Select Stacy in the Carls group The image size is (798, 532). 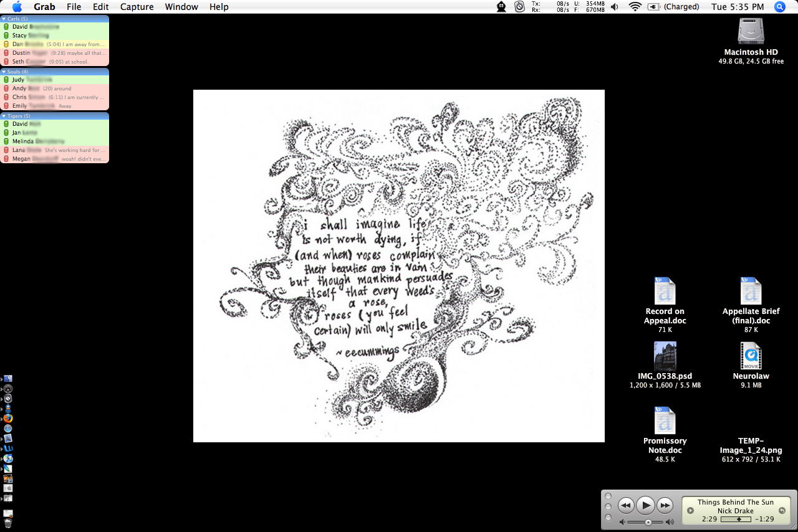pos(54,36)
